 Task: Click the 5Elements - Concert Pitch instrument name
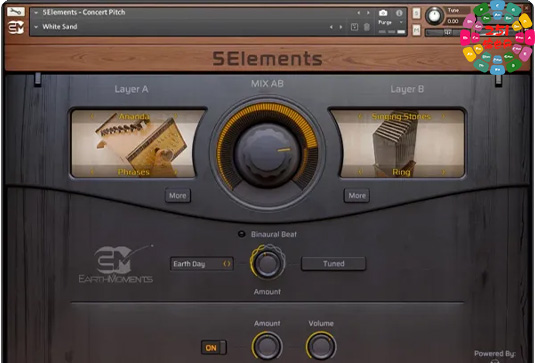(x=84, y=12)
